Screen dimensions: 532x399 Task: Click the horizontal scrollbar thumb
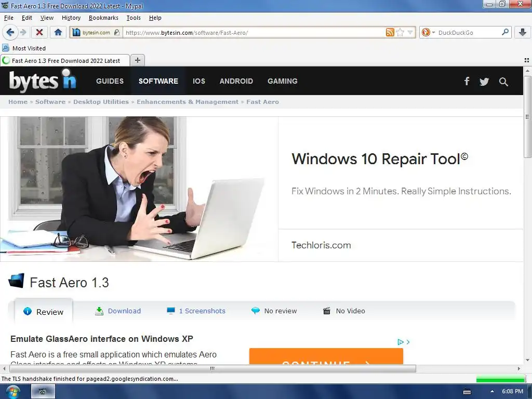pos(212,368)
